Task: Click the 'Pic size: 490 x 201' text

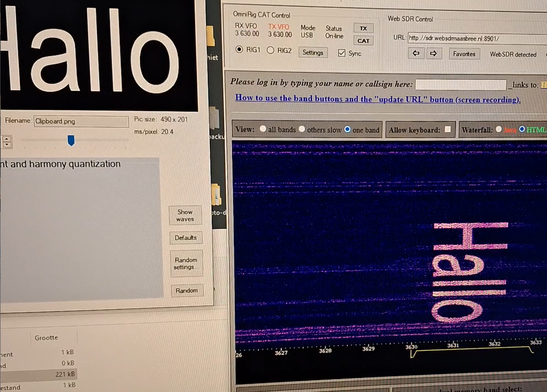Action: [161, 119]
